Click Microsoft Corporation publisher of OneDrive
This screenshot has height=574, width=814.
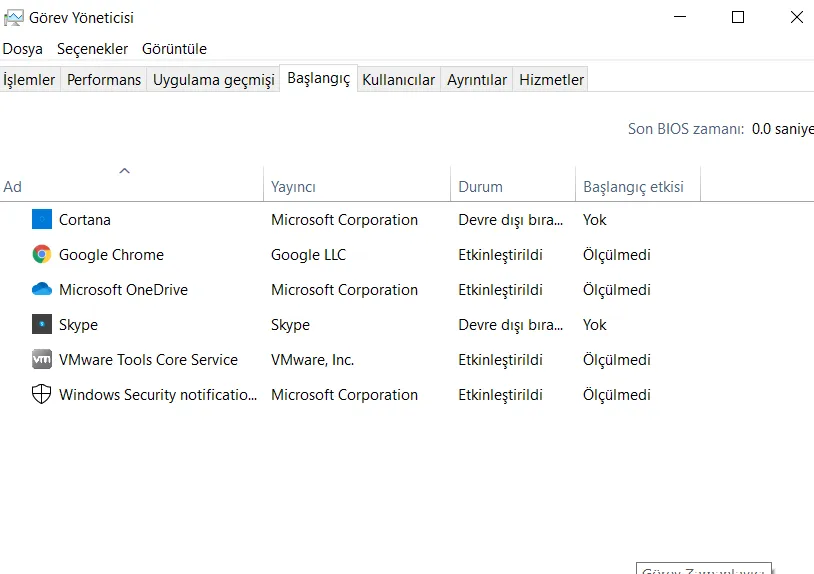point(344,290)
